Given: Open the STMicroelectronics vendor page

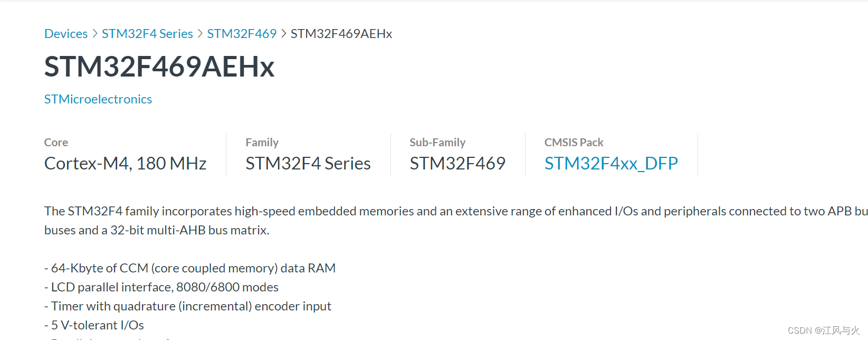Looking at the screenshot, I should click(x=98, y=99).
